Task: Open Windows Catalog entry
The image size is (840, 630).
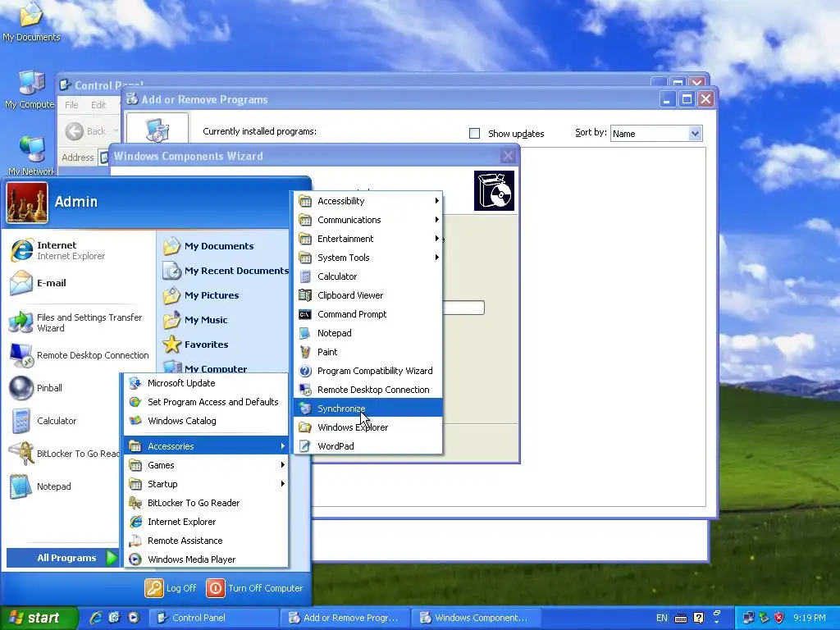Action: tap(206, 421)
